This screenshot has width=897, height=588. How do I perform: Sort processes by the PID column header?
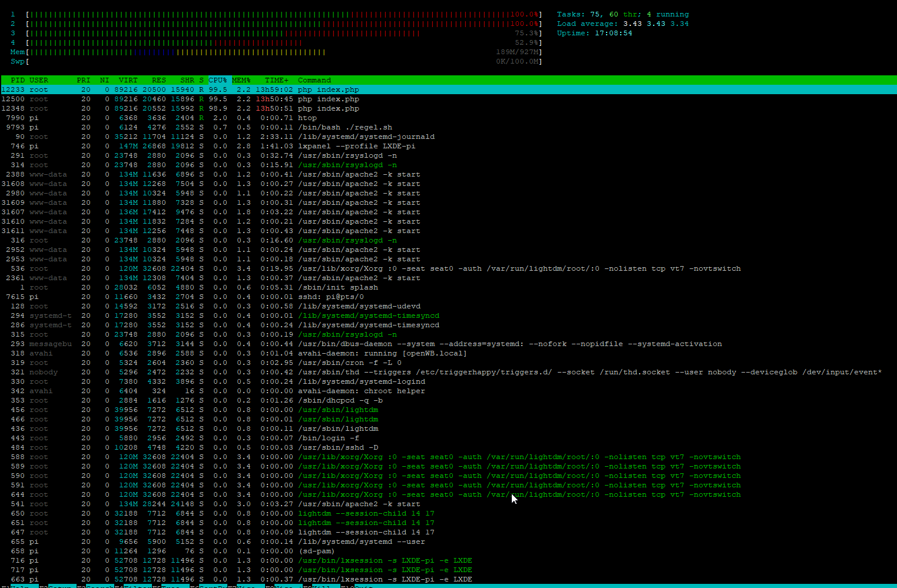click(18, 80)
